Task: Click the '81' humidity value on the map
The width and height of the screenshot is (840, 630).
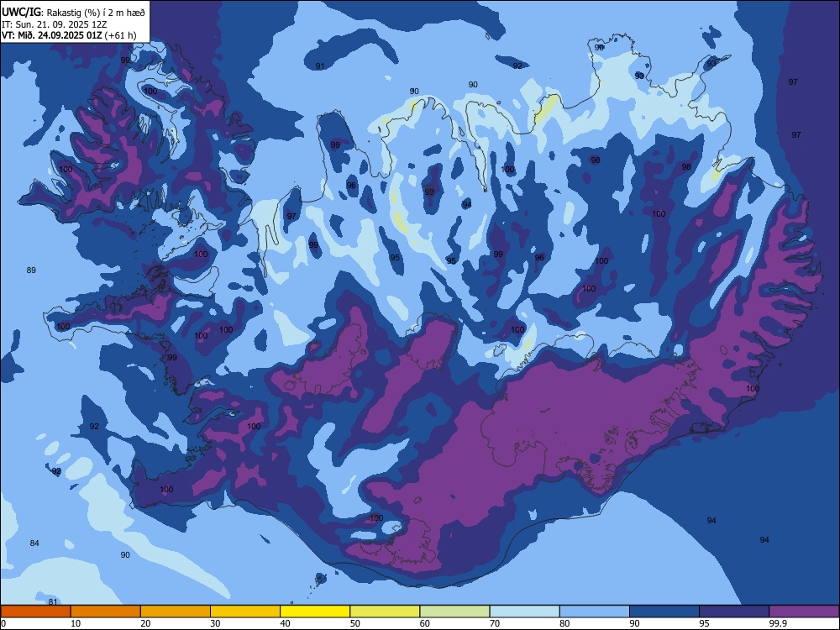Action: pos(52,601)
